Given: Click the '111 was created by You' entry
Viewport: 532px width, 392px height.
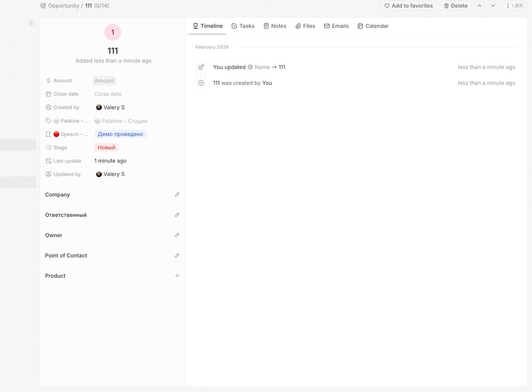Looking at the screenshot, I should [242, 83].
